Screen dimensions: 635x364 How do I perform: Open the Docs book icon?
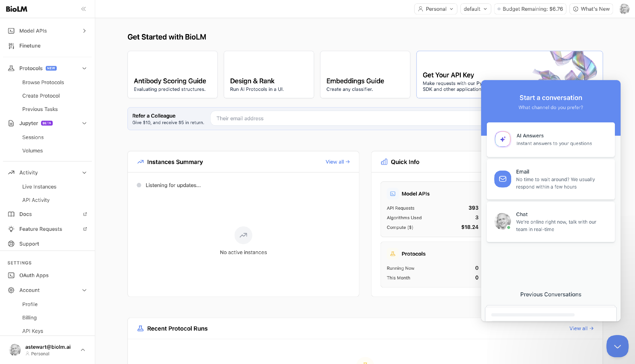tap(11, 214)
